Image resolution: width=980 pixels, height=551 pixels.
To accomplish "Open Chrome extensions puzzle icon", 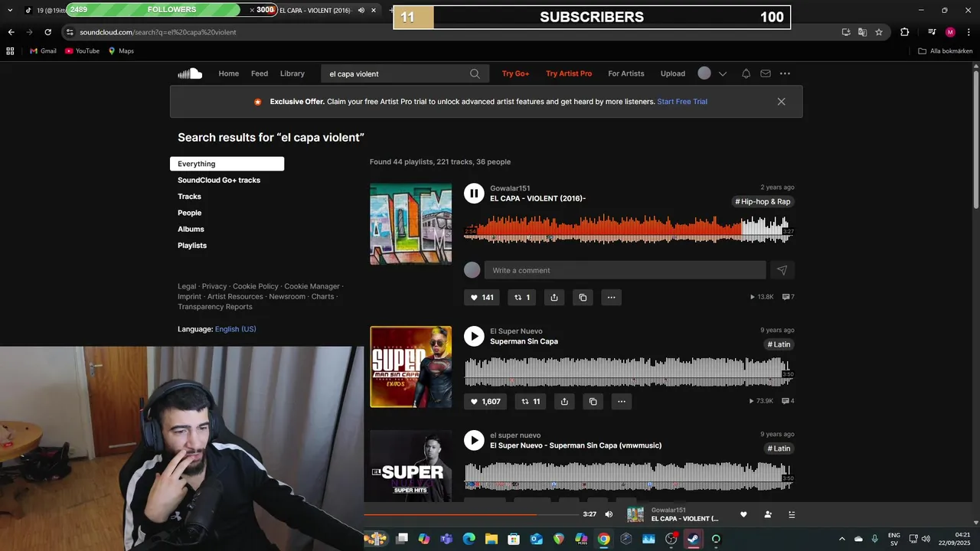I will pos(904,32).
